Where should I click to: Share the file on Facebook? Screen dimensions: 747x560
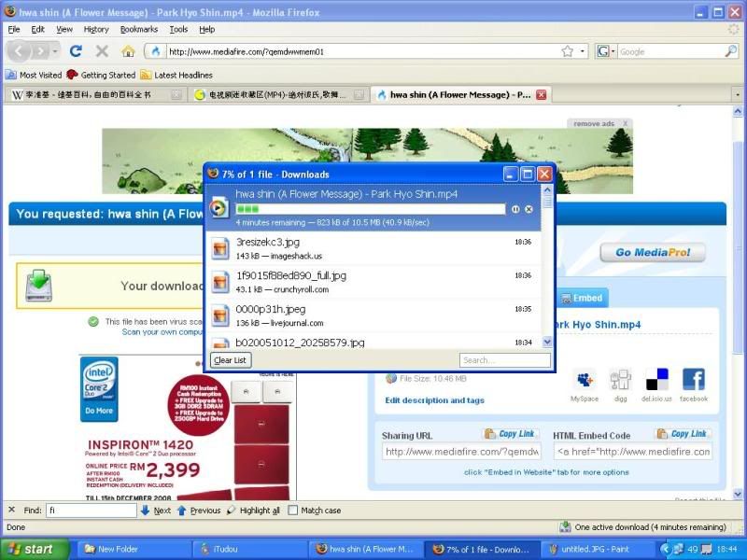click(693, 384)
